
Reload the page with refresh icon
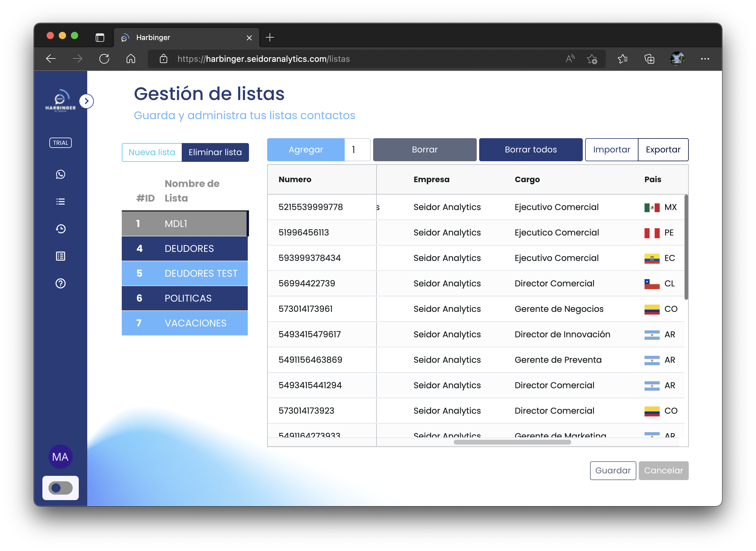pos(104,59)
